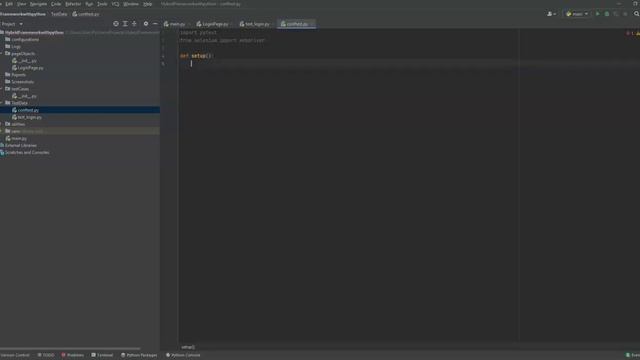Select Scratches and Consoles node
The height and width of the screenshot is (360, 640).
(x=27, y=152)
